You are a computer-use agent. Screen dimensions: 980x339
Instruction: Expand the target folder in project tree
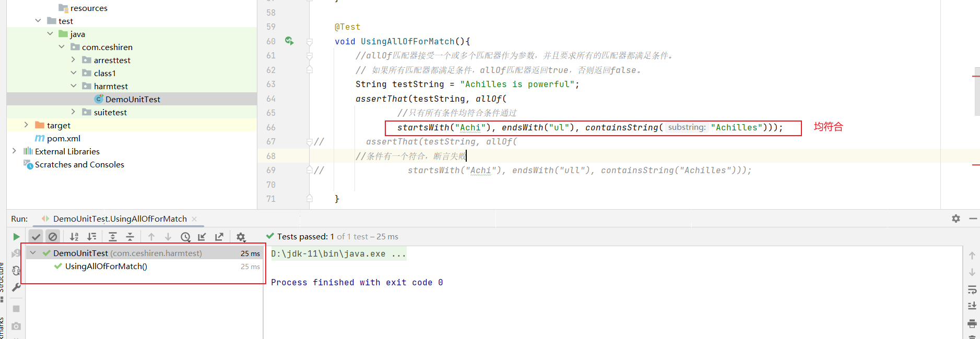point(26,125)
